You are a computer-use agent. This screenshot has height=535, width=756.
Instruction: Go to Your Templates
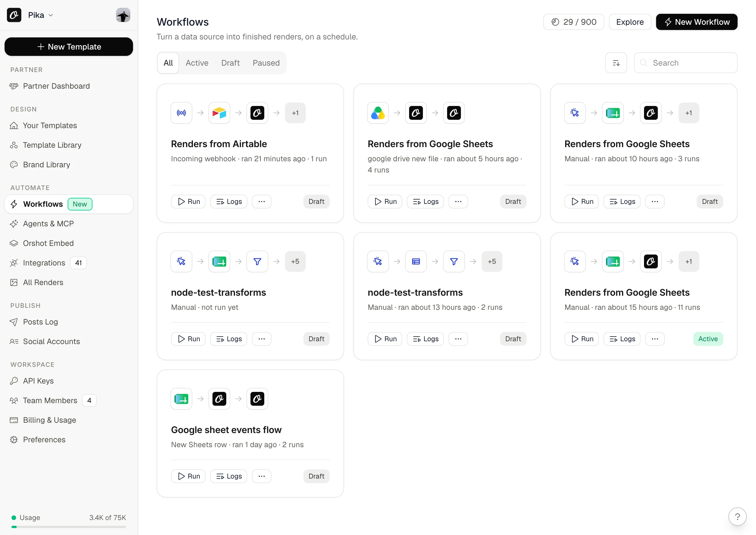pyautogui.click(x=69, y=126)
